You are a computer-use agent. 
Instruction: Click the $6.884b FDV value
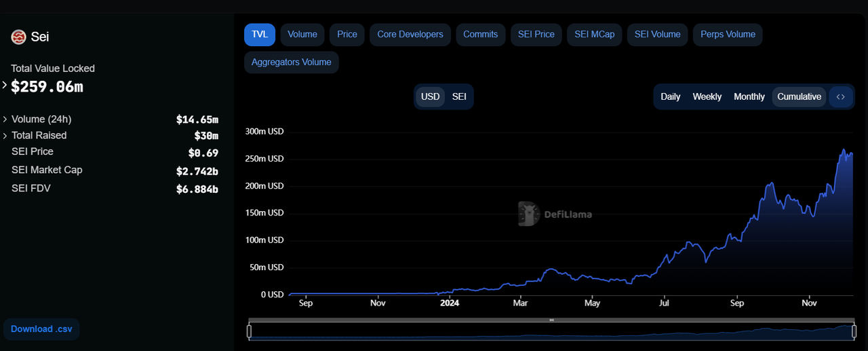pyautogui.click(x=197, y=189)
